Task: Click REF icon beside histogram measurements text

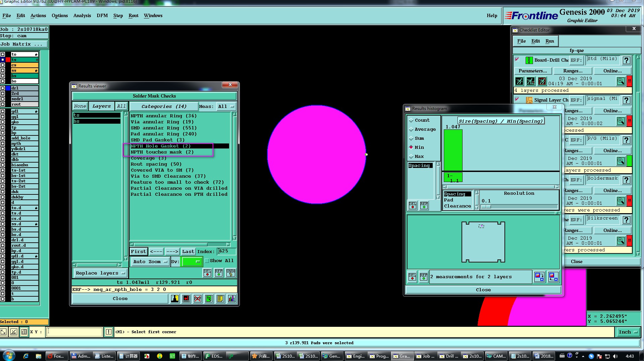Action: tap(424, 277)
